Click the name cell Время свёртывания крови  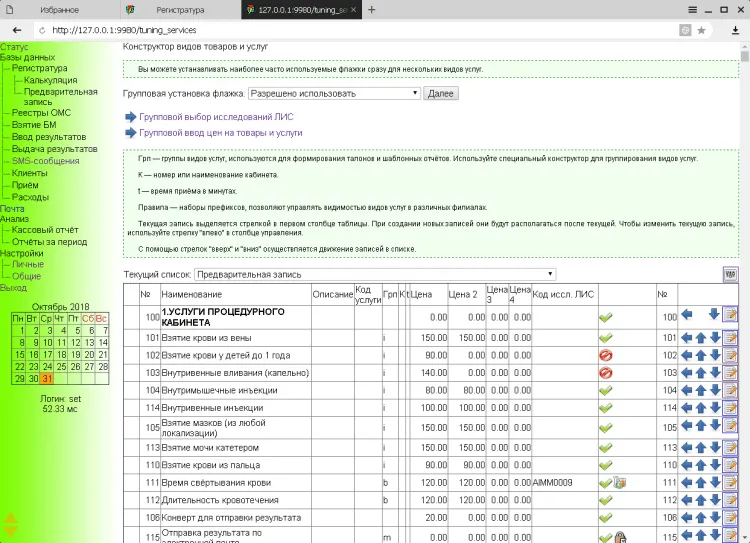pos(236,482)
